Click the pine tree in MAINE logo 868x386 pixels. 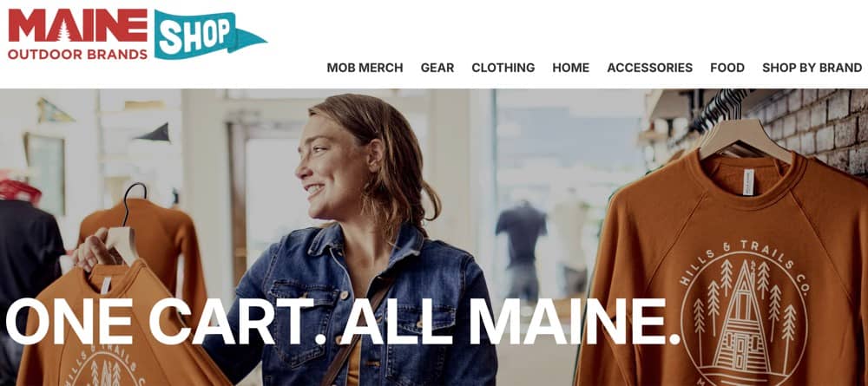click(x=65, y=33)
